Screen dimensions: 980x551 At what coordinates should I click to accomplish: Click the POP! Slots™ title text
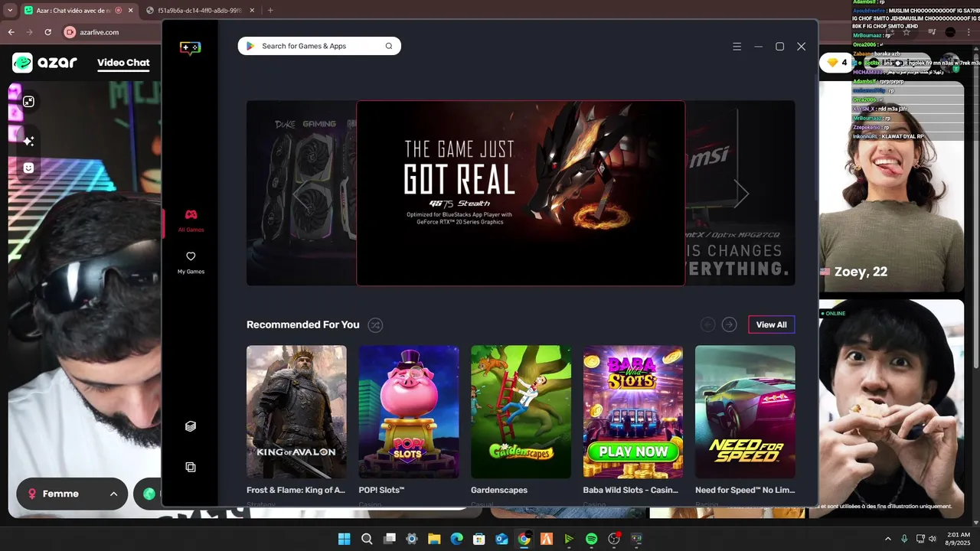click(381, 490)
